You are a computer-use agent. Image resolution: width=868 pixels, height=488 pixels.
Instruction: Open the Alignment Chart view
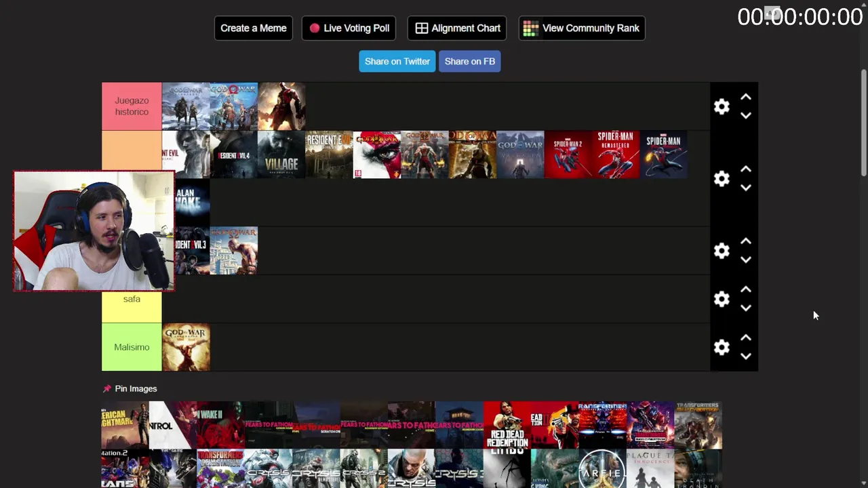pyautogui.click(x=457, y=28)
